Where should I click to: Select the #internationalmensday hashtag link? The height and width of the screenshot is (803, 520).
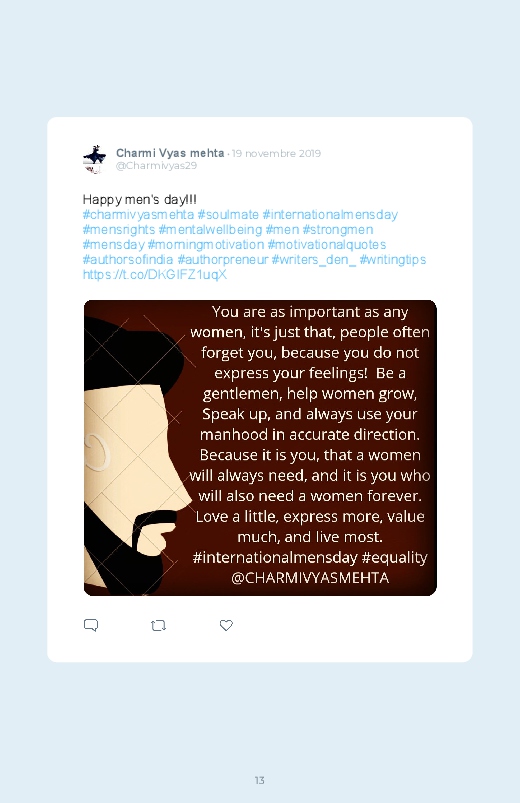[x=330, y=215]
